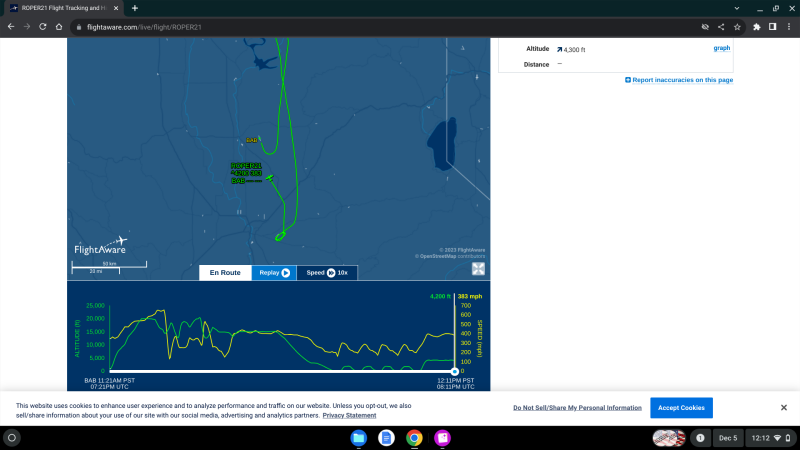Open the Chrome three-dot menu

[x=789, y=27]
